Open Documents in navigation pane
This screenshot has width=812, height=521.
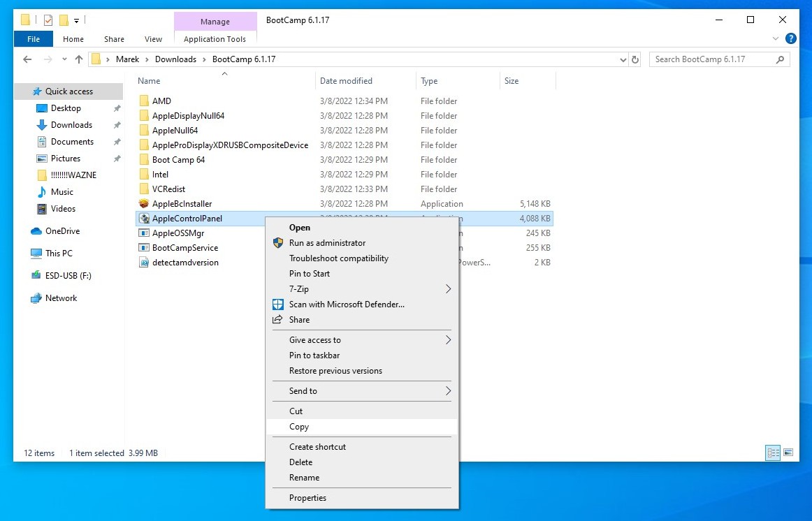coord(72,142)
